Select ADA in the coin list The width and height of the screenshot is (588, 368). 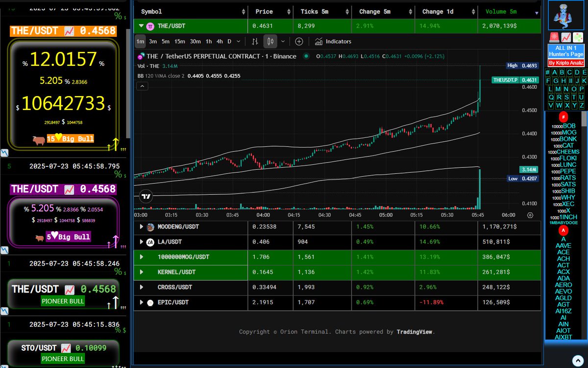pos(563,278)
